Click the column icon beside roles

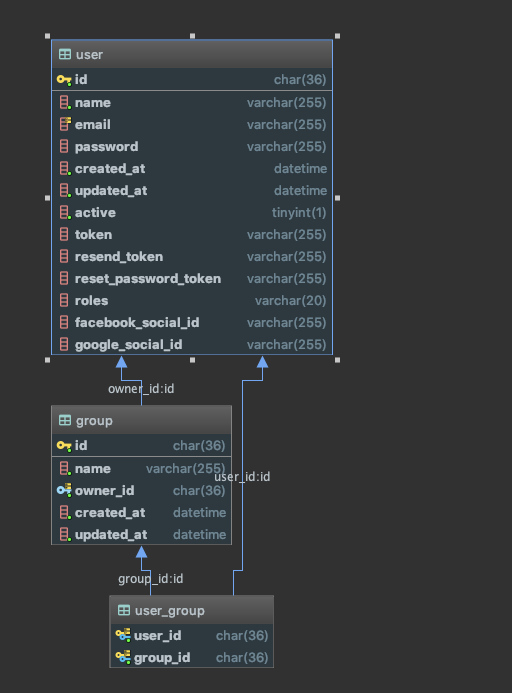tap(64, 301)
